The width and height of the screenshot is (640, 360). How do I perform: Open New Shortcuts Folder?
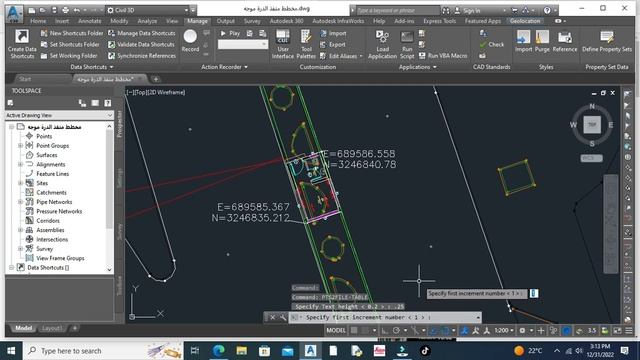(71, 33)
